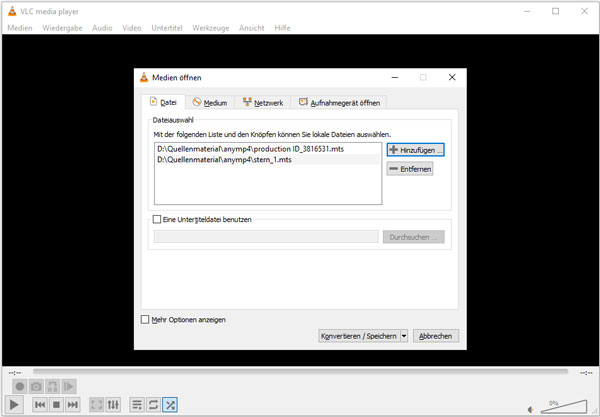Toggle loop repeat mode icon
Image resolution: width=600 pixels, height=417 pixels.
153,404
